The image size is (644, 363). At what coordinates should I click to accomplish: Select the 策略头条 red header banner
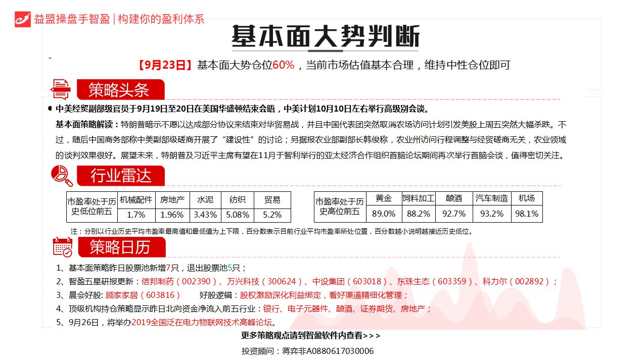click(120, 90)
